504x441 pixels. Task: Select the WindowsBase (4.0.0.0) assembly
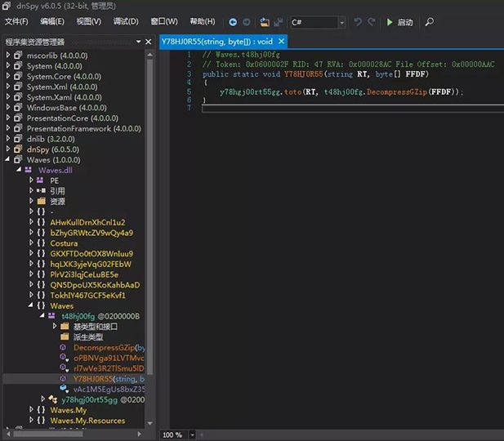66,108
